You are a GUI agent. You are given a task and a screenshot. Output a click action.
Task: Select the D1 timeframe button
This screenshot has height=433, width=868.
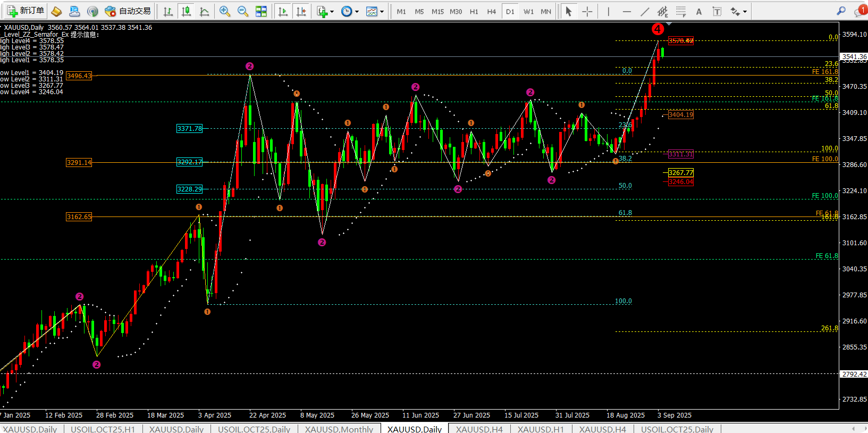510,11
